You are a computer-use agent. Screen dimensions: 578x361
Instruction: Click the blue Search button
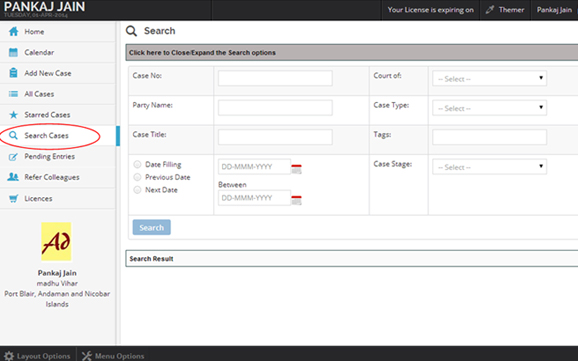(x=152, y=228)
